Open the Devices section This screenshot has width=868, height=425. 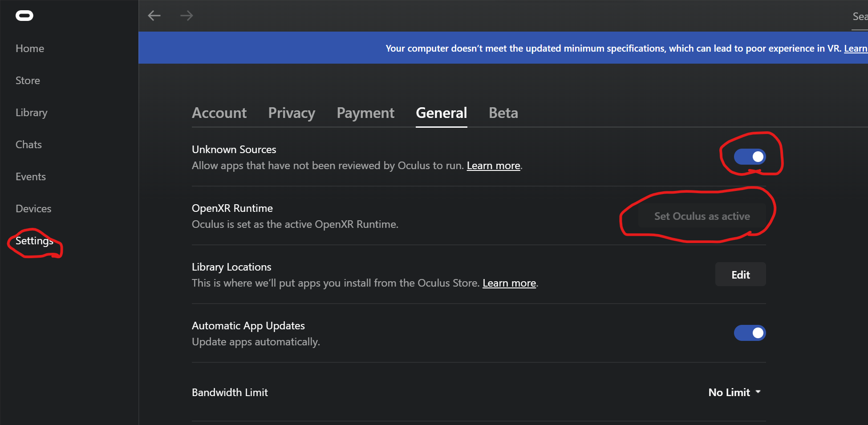33,208
